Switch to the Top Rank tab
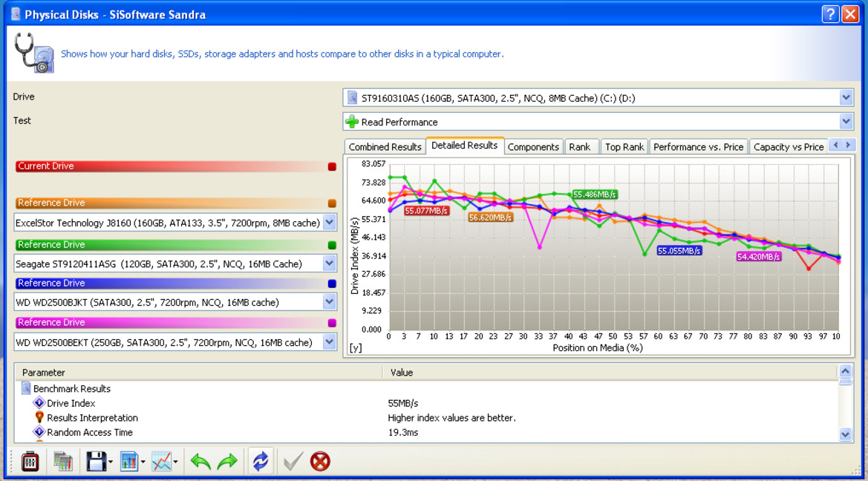 (624, 147)
